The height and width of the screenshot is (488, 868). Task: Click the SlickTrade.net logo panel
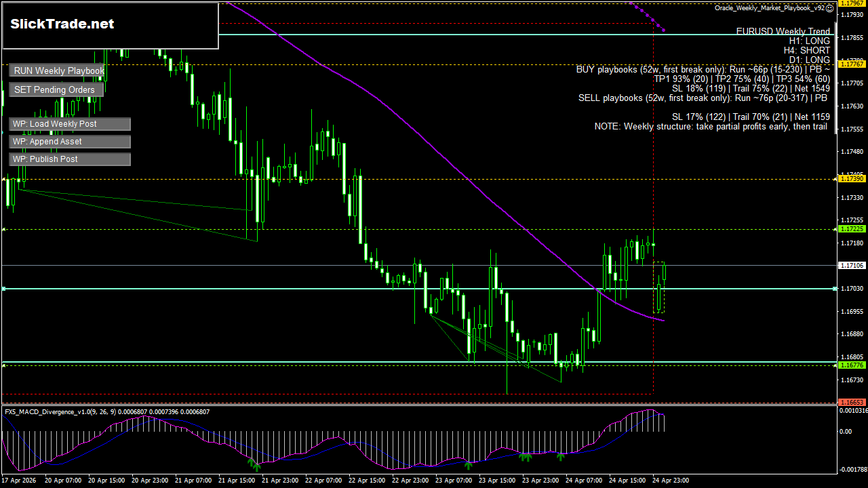111,26
